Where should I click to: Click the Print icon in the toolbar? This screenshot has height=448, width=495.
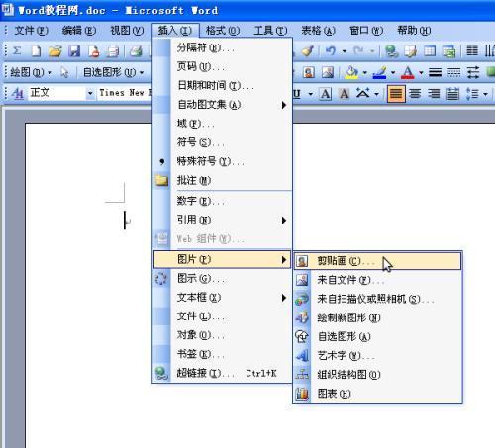tap(113, 51)
